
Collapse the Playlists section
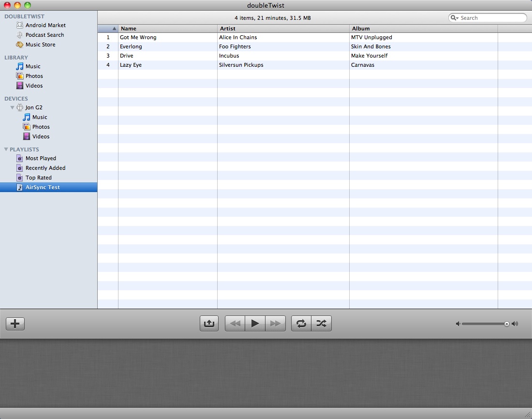pos(6,149)
